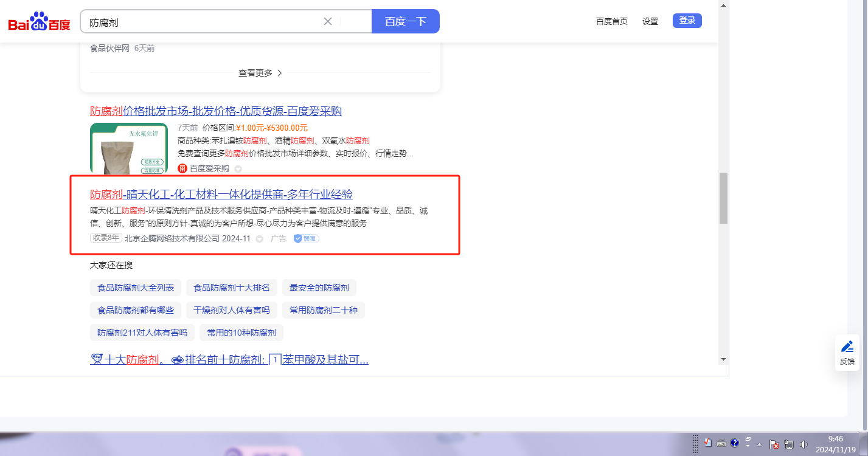Show hidden tray icons arrow
Image resolution: width=868 pixels, height=456 pixels.
(760, 444)
